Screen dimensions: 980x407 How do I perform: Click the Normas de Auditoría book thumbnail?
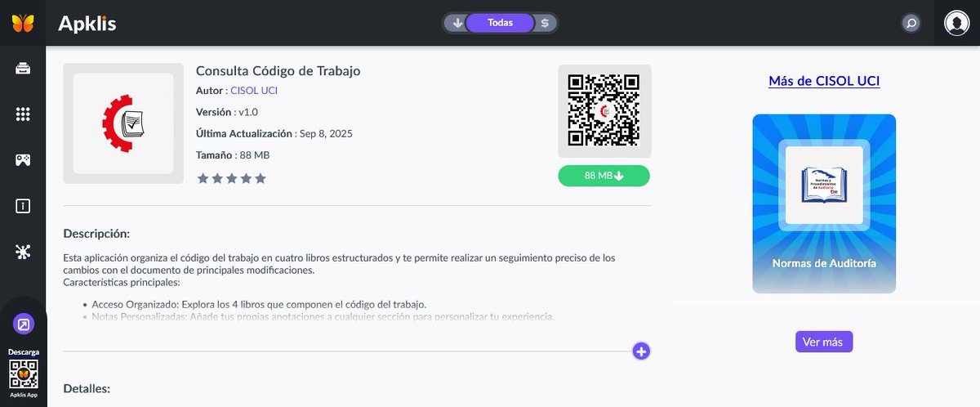pyautogui.click(x=824, y=186)
